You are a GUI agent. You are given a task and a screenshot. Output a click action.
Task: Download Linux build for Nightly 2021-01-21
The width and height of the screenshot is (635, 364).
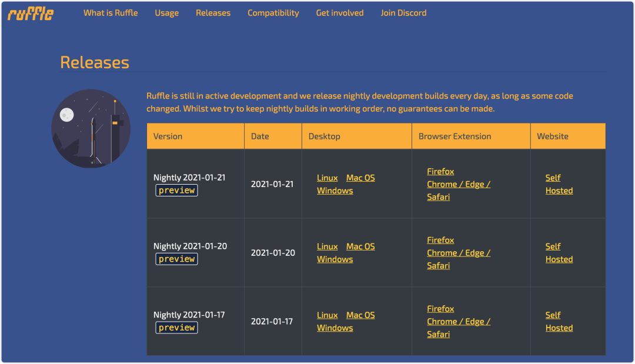327,178
